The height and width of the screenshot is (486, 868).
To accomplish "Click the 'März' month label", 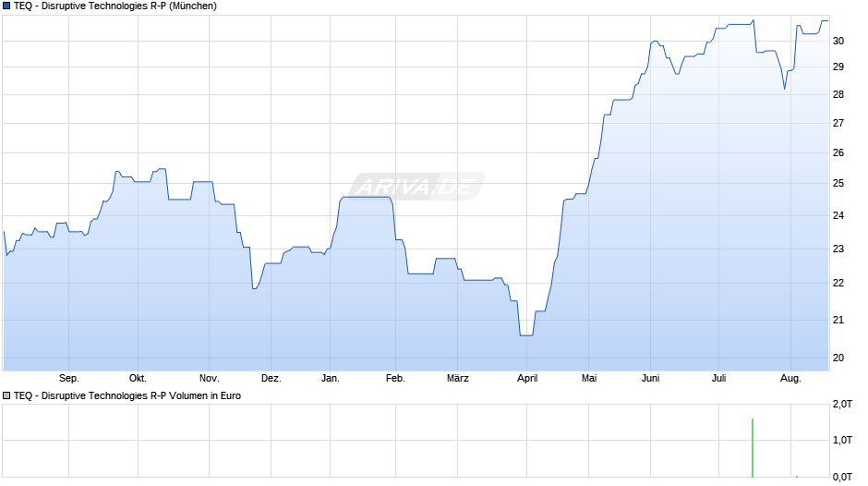I will coord(458,379).
